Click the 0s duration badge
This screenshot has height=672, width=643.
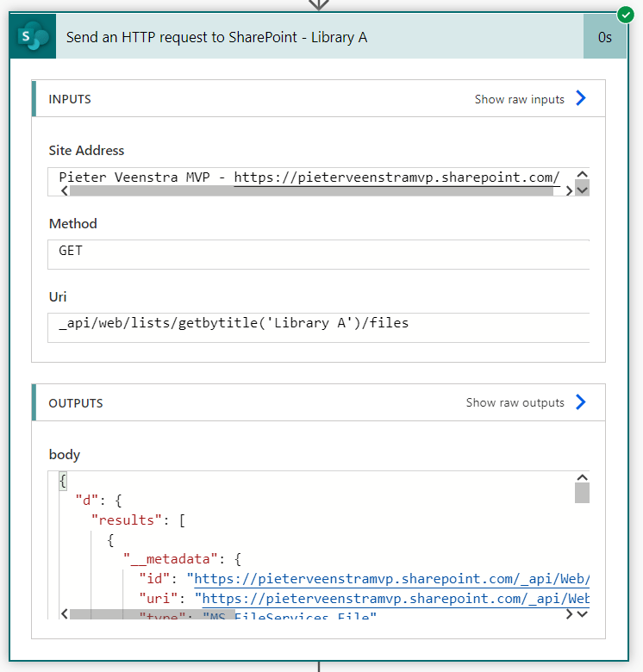(604, 37)
